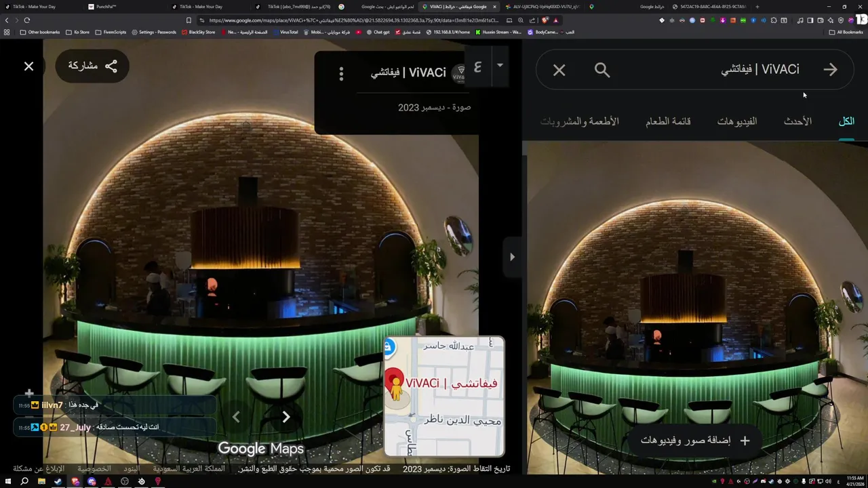Select the قائمة الطعام tab

(x=668, y=121)
